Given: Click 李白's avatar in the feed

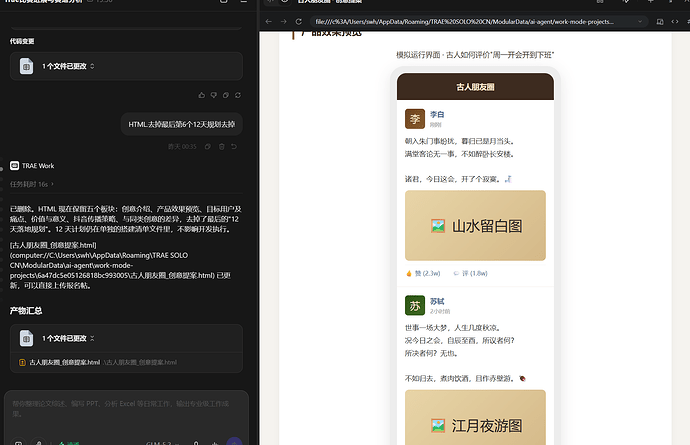Looking at the screenshot, I should coord(415,119).
